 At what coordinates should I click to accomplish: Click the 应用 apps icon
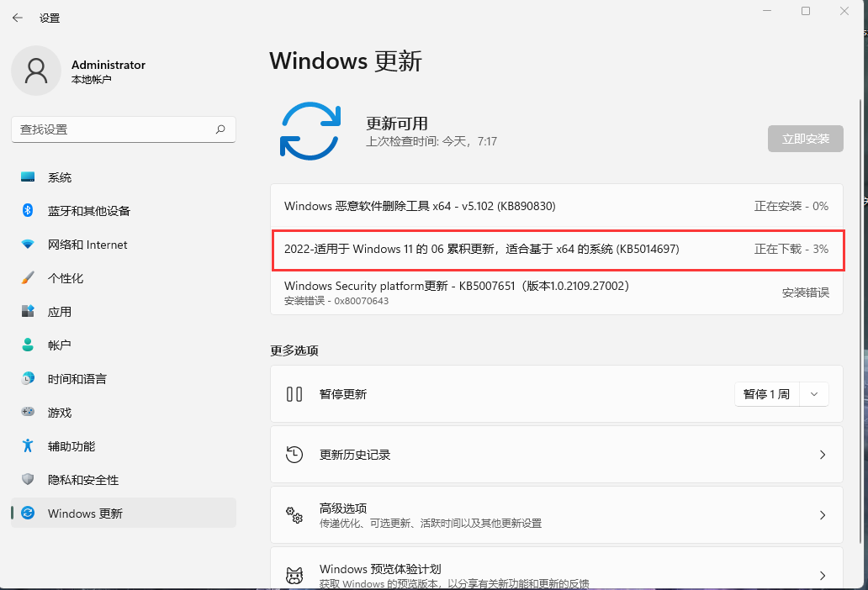tap(28, 311)
